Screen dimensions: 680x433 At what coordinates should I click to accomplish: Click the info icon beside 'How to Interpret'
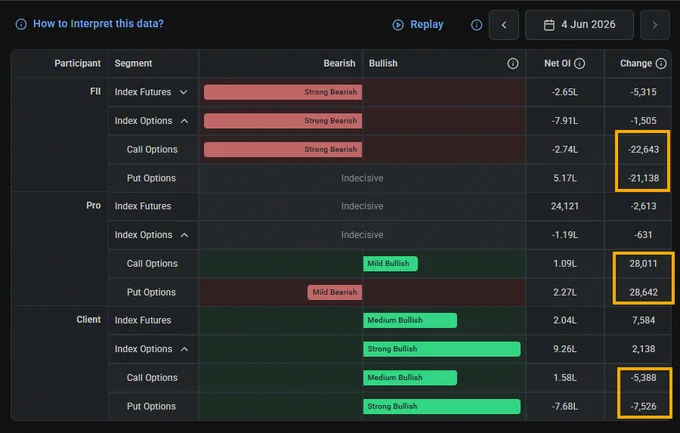[21, 24]
